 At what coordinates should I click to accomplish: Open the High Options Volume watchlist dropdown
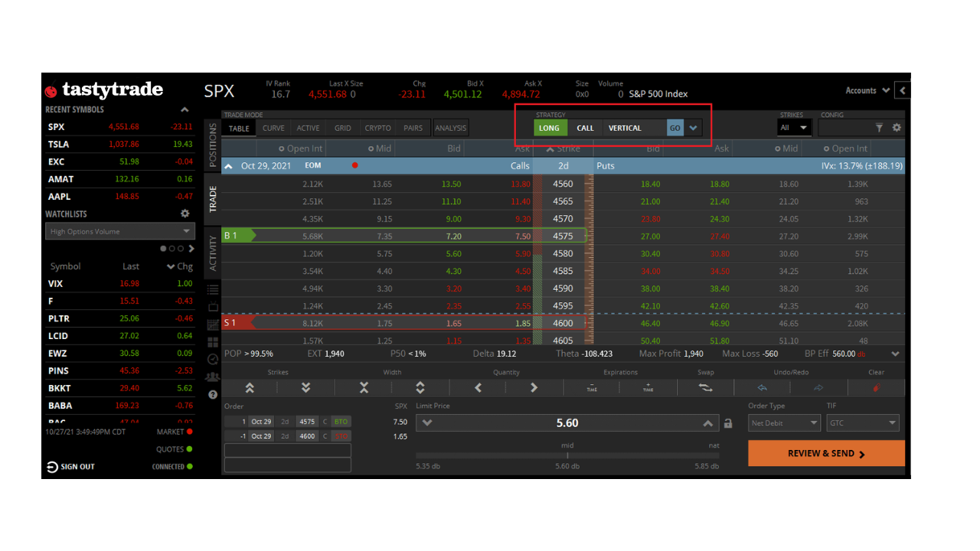[x=120, y=231]
